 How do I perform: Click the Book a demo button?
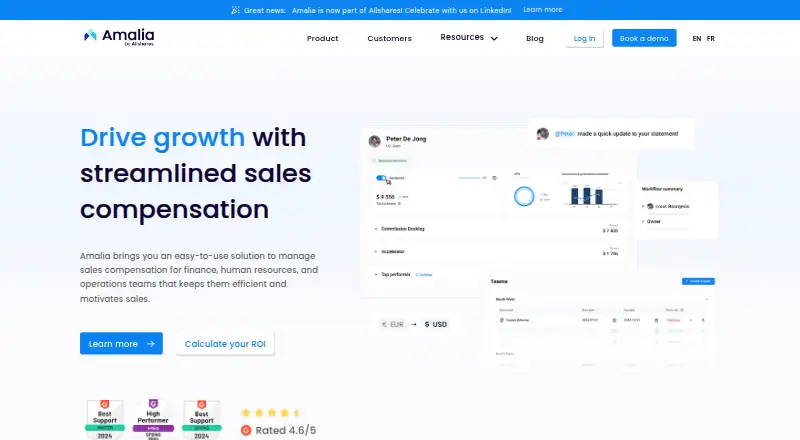pos(644,38)
